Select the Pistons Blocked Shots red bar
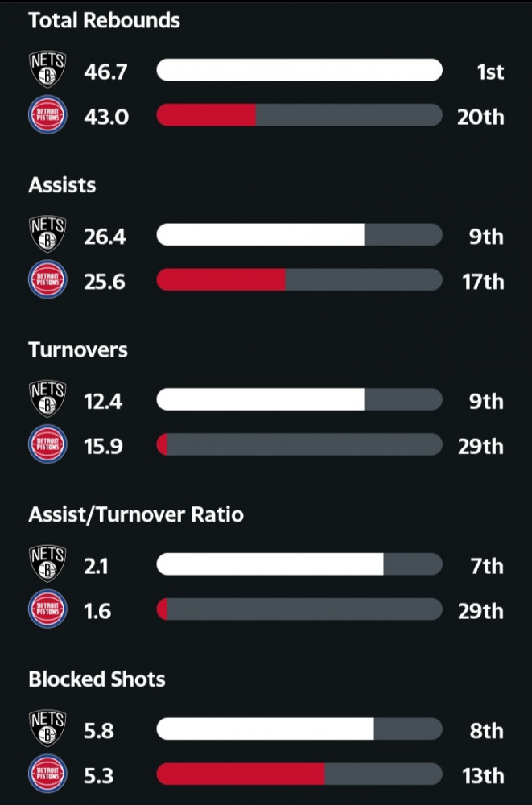Viewport: 532px width, 805px height. coord(241,774)
